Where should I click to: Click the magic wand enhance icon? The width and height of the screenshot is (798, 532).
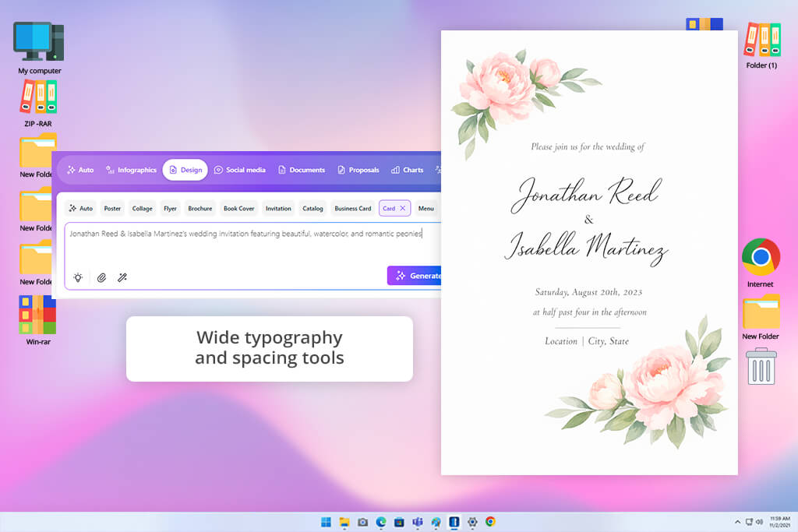pyautogui.click(x=122, y=277)
